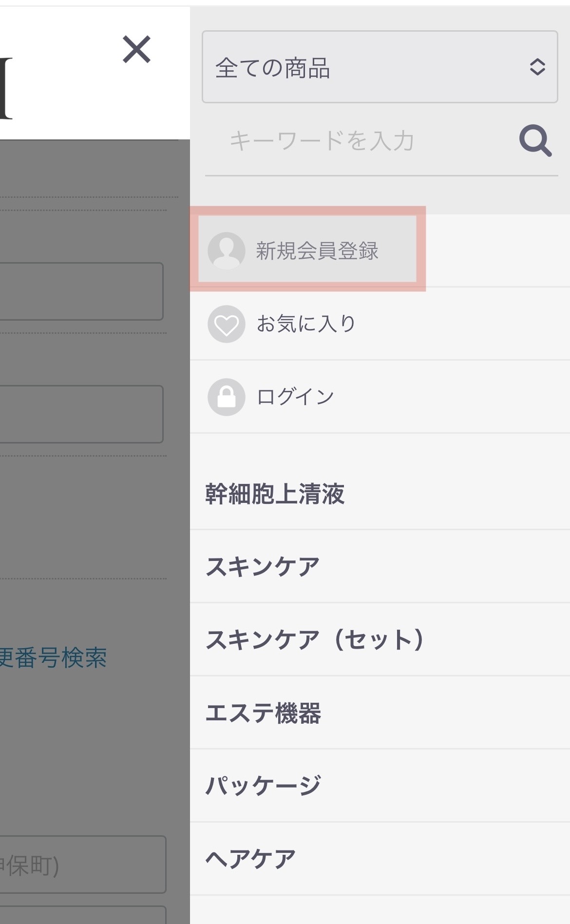The width and height of the screenshot is (570, 924).
Task: Click the first dimmed form input field
Action: tap(81, 291)
